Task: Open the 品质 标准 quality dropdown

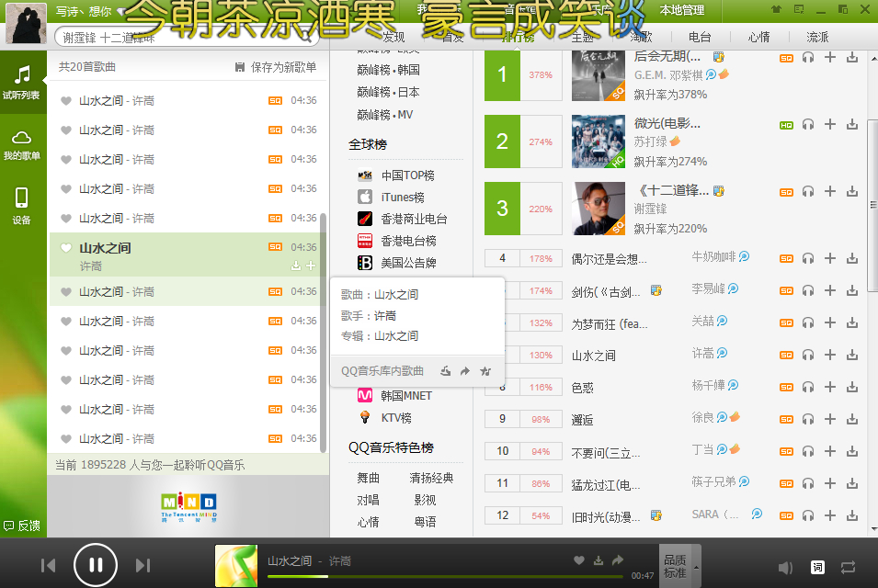Action: (x=679, y=566)
